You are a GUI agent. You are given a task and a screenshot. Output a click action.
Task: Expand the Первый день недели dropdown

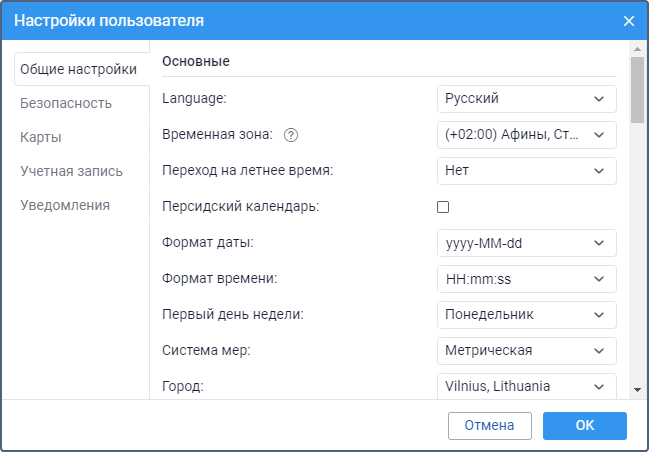(x=526, y=315)
